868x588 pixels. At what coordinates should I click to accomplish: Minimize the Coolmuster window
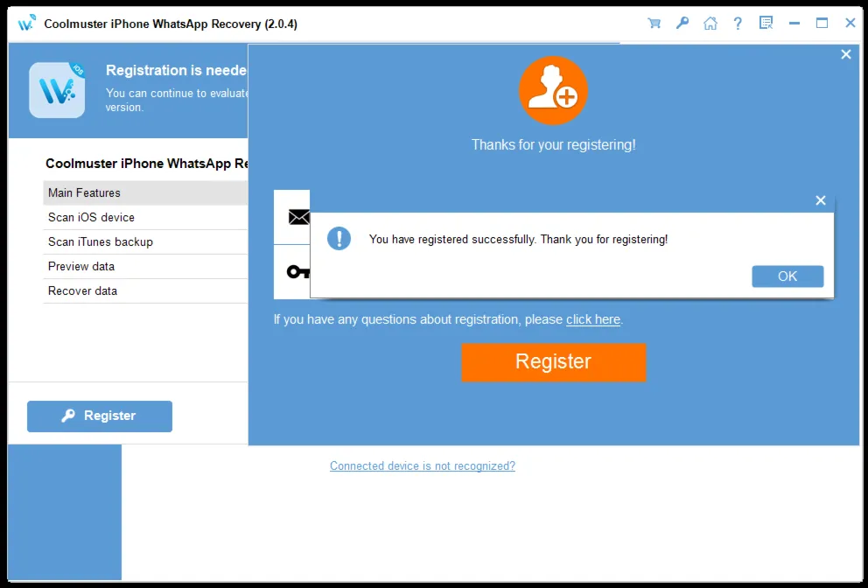click(x=794, y=24)
